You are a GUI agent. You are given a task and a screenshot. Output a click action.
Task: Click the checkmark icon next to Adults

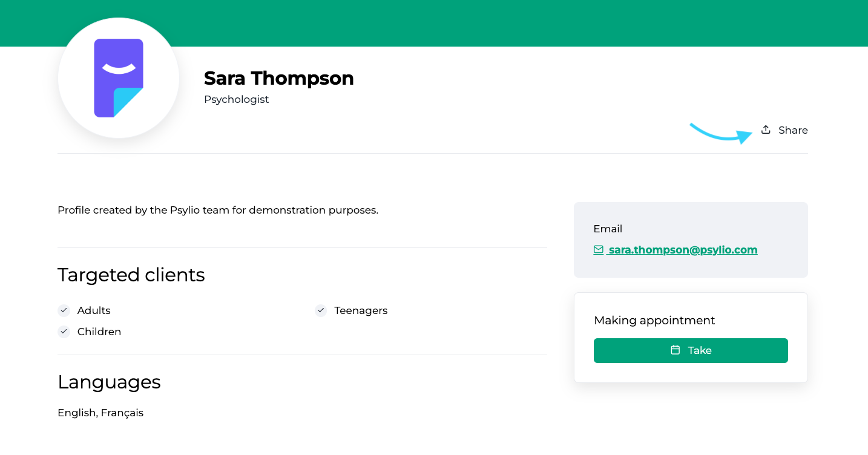pos(64,310)
